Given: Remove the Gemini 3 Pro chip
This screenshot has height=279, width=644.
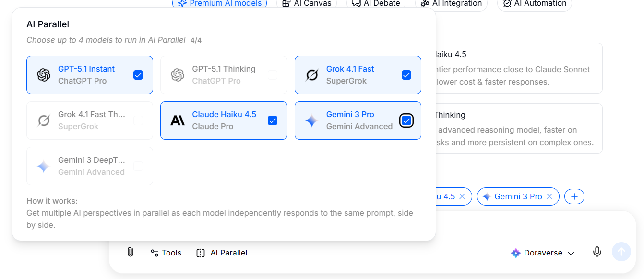Looking at the screenshot, I should pyautogui.click(x=549, y=196).
